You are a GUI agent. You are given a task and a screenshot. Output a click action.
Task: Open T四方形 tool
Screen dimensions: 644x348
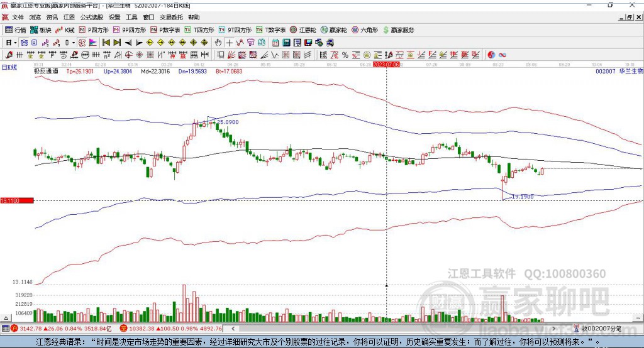tap(199, 30)
